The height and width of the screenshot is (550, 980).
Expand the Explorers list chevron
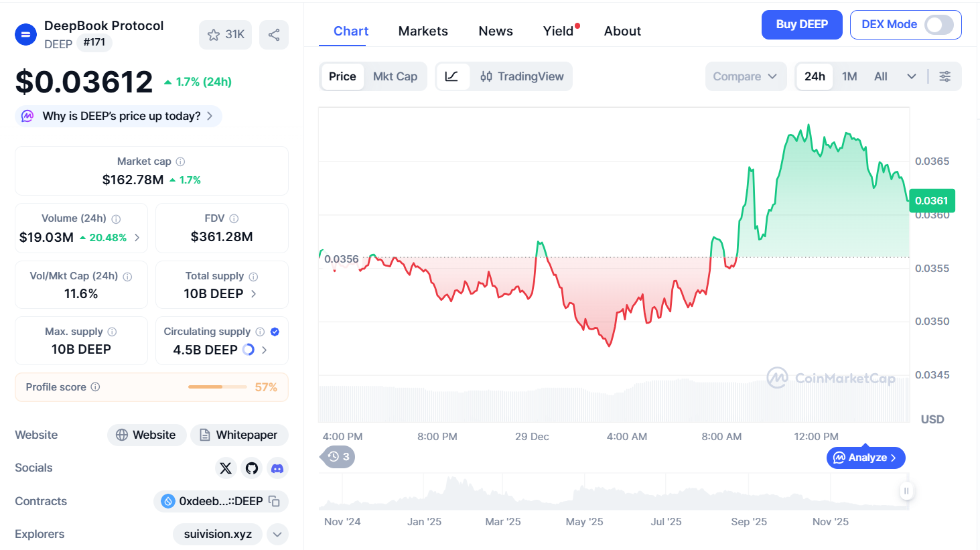click(x=277, y=534)
